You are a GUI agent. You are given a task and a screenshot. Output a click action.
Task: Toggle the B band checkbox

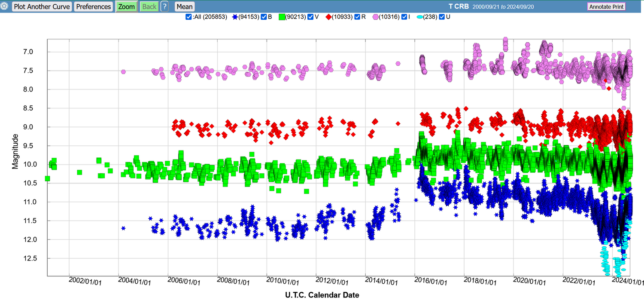click(264, 17)
